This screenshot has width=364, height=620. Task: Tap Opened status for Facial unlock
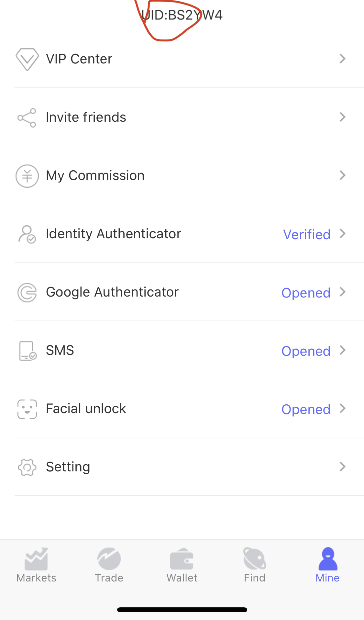(x=306, y=409)
